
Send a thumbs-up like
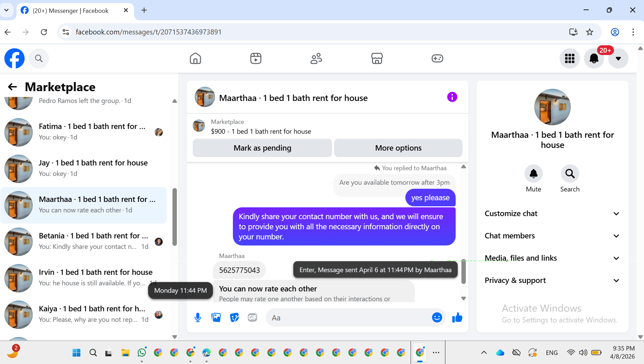coord(457,318)
